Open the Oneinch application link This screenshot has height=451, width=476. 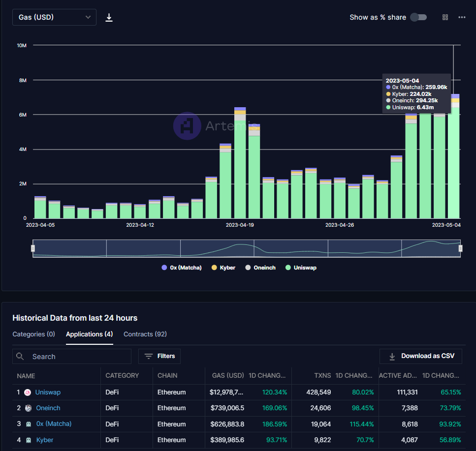click(x=48, y=408)
